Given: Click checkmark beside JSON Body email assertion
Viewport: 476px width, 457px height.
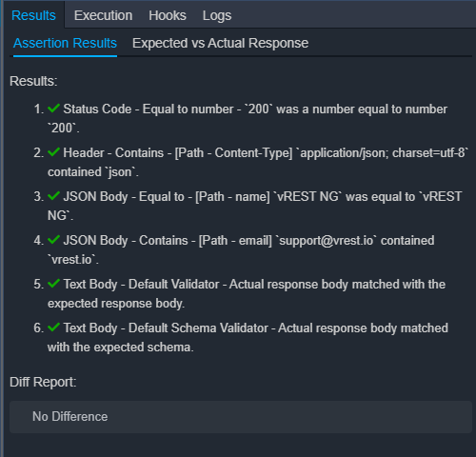Looking at the screenshot, I should click(53, 240).
